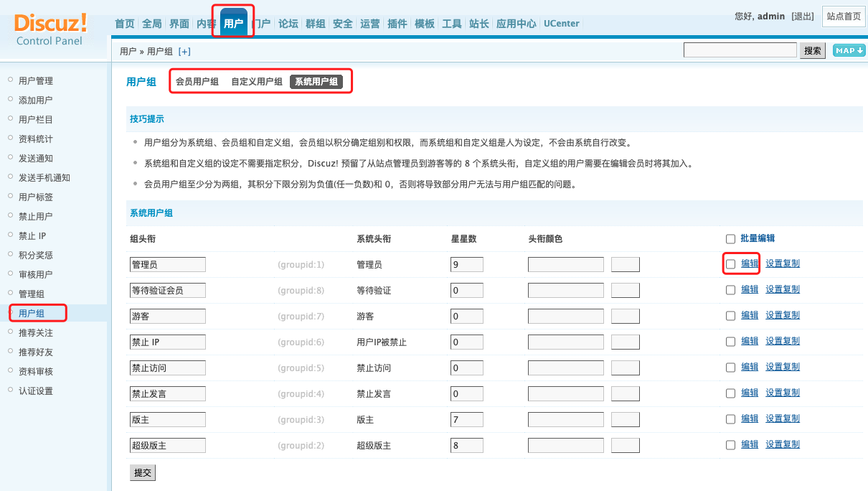Click the 搜索 search button

[813, 50]
